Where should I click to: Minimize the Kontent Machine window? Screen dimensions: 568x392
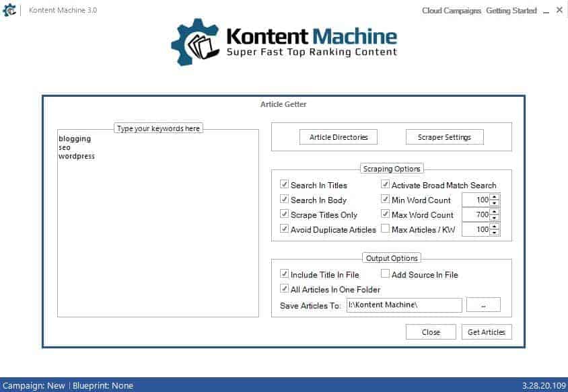point(546,11)
